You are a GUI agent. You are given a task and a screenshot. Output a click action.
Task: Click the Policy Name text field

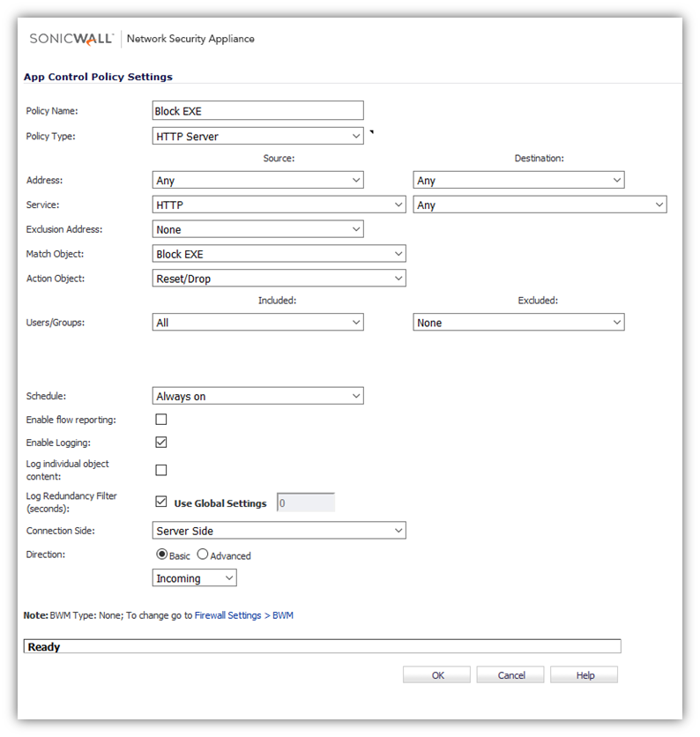257,111
